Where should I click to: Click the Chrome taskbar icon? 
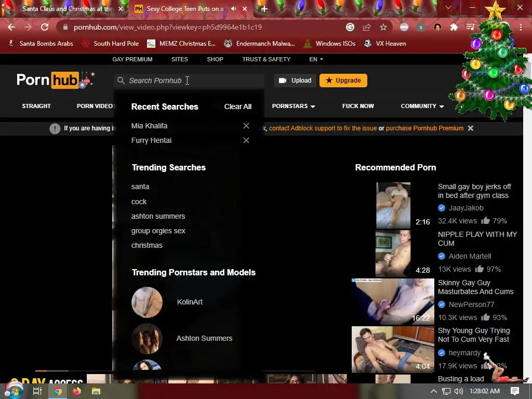58,391
